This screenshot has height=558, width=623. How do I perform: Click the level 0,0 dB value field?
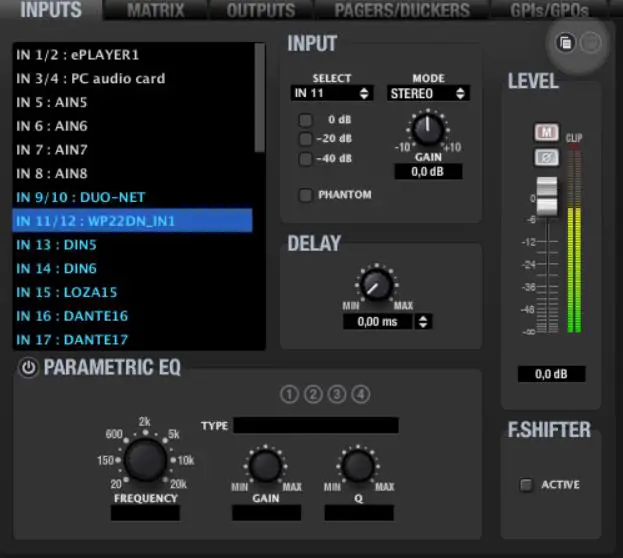click(551, 374)
